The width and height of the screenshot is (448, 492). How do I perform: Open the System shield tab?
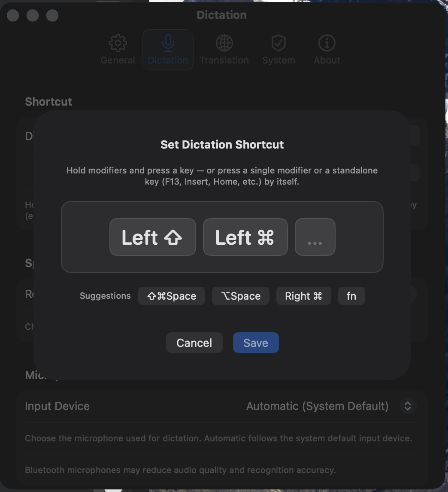(x=278, y=49)
